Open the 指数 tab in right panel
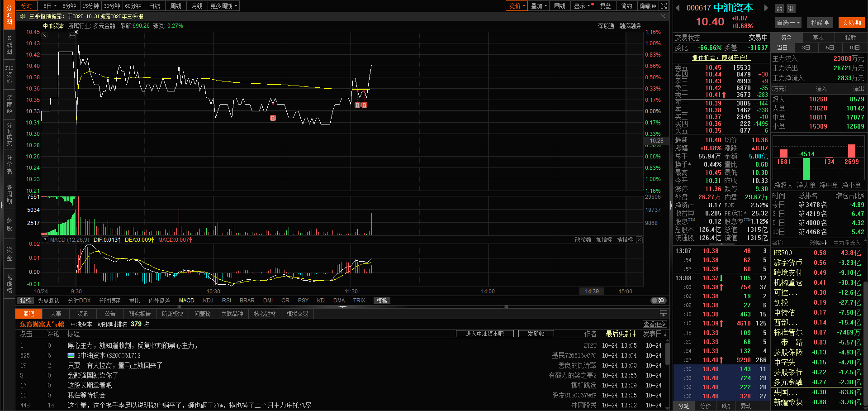This screenshot has width=868, height=411. (850, 38)
